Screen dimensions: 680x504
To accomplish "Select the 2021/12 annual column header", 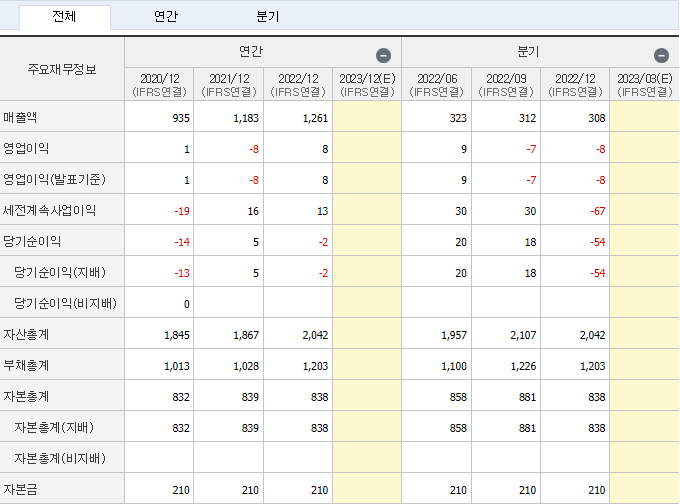I will [229, 85].
